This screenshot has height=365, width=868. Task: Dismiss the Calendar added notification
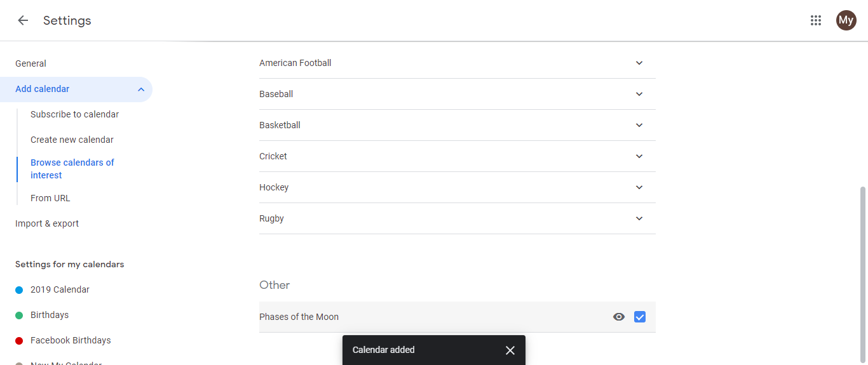[x=510, y=350]
